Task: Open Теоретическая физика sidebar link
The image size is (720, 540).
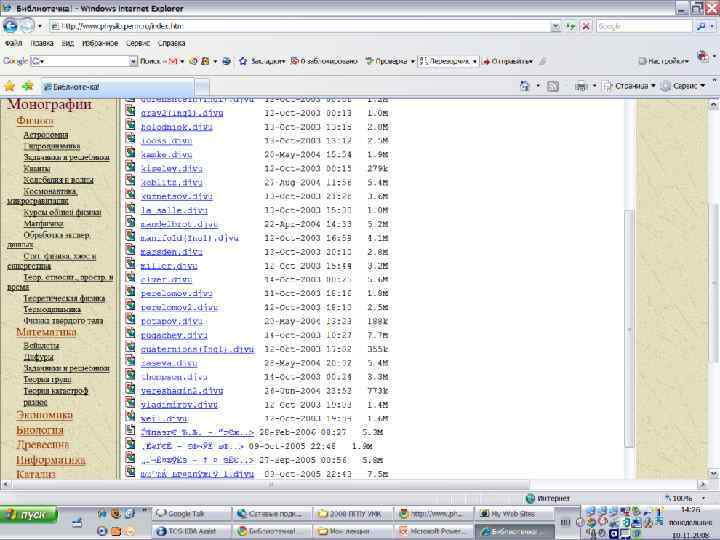Action: point(64,298)
